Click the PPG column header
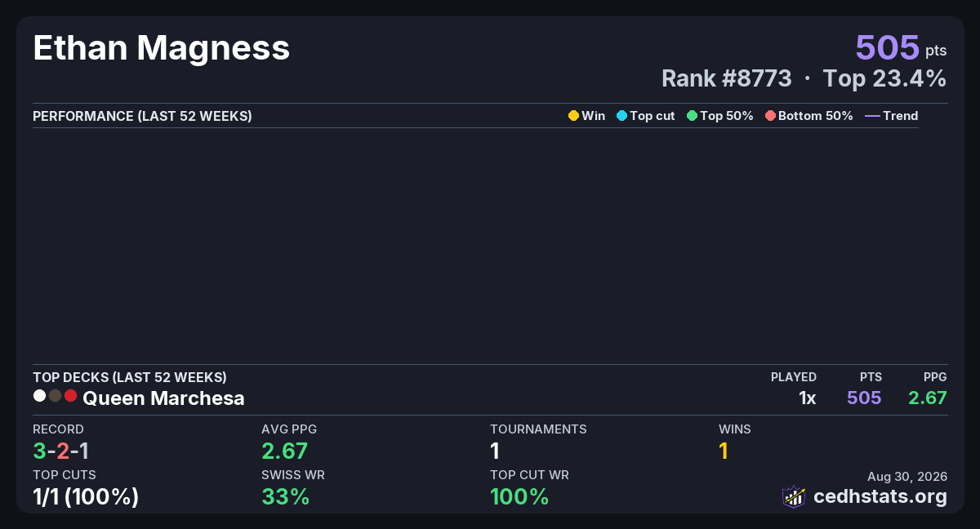 click(935, 377)
